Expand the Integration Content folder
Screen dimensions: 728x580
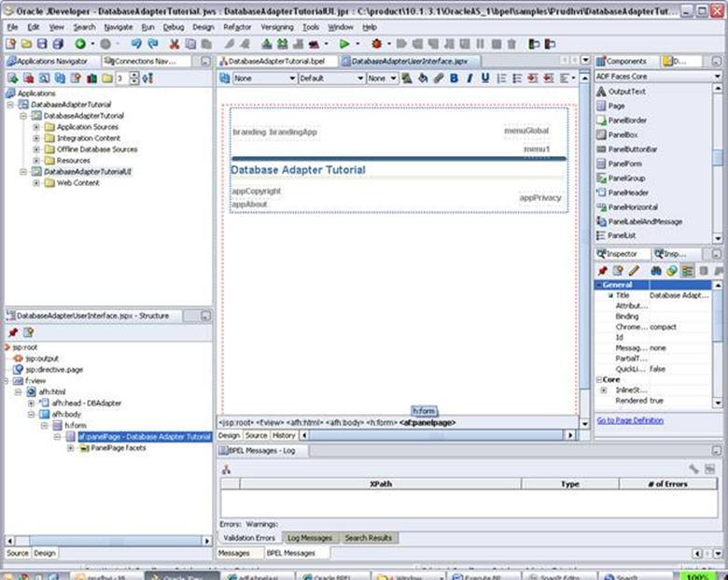pyautogui.click(x=36, y=138)
